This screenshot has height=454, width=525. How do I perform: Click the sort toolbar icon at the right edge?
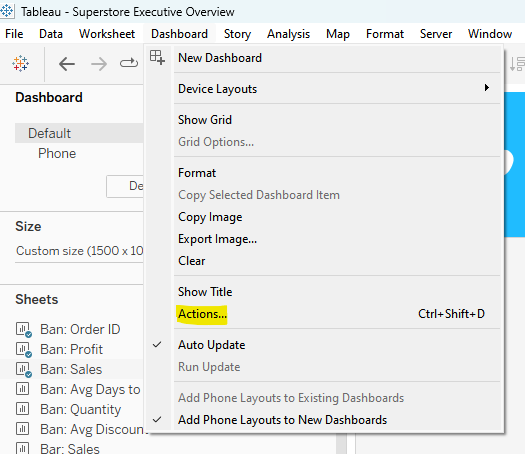(517, 64)
